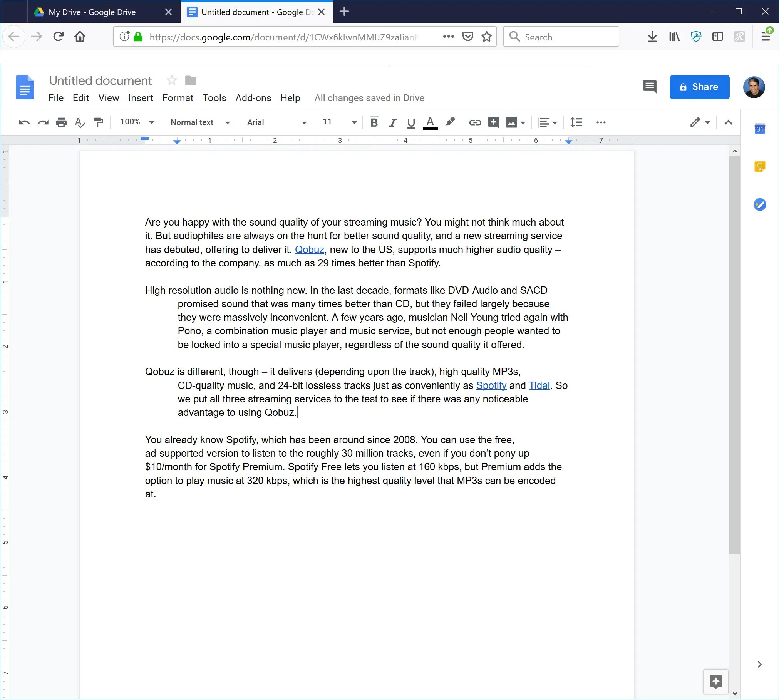This screenshot has height=700, width=779.
Task: Open the Format menu
Action: 178,98
